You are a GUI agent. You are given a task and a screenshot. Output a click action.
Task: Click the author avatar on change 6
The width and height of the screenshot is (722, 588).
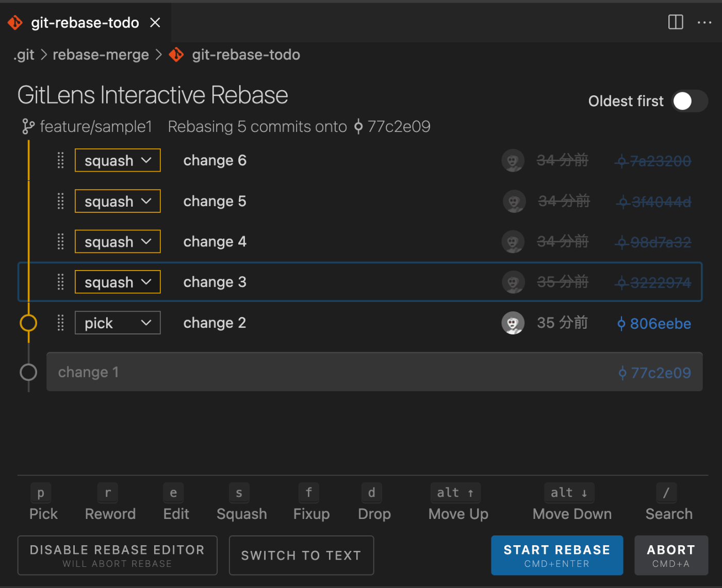[x=513, y=161]
